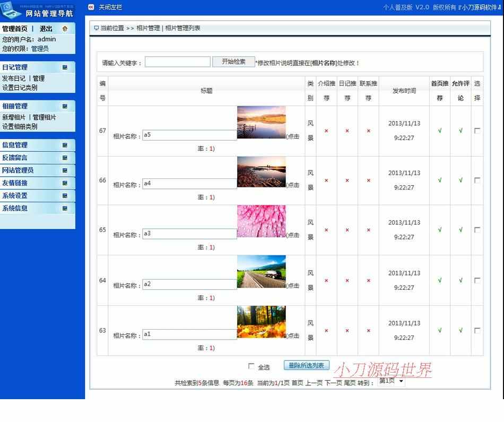
Task: Toggle 日记推荐 red cross for row 67
Action: tap(347, 131)
